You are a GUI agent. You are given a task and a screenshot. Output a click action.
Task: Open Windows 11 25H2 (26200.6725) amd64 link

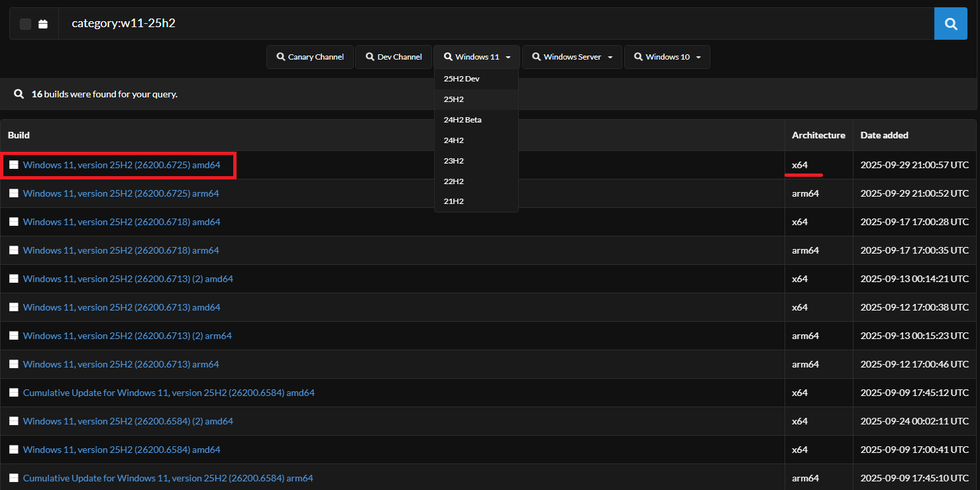pos(122,165)
